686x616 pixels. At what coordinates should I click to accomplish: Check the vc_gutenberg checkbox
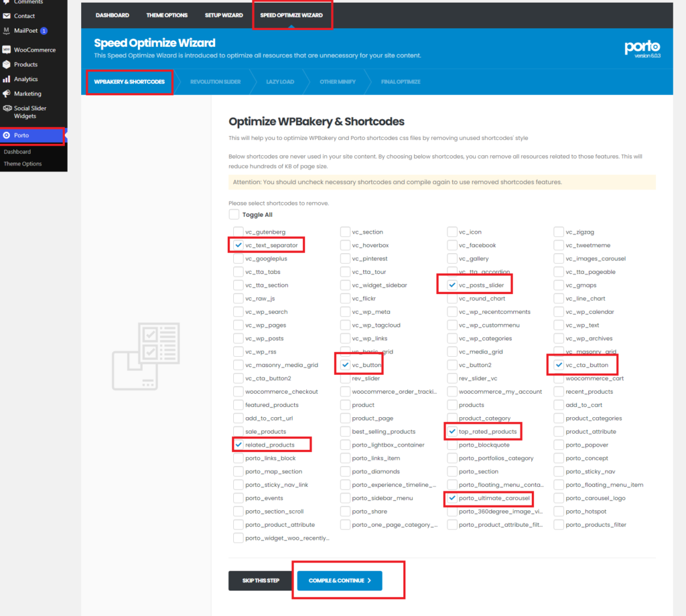(238, 232)
